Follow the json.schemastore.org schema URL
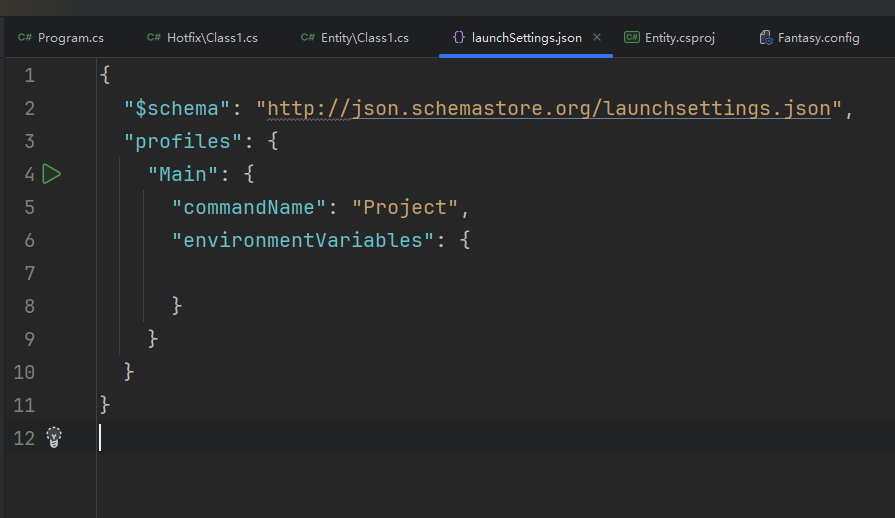895x518 pixels. coord(548,108)
